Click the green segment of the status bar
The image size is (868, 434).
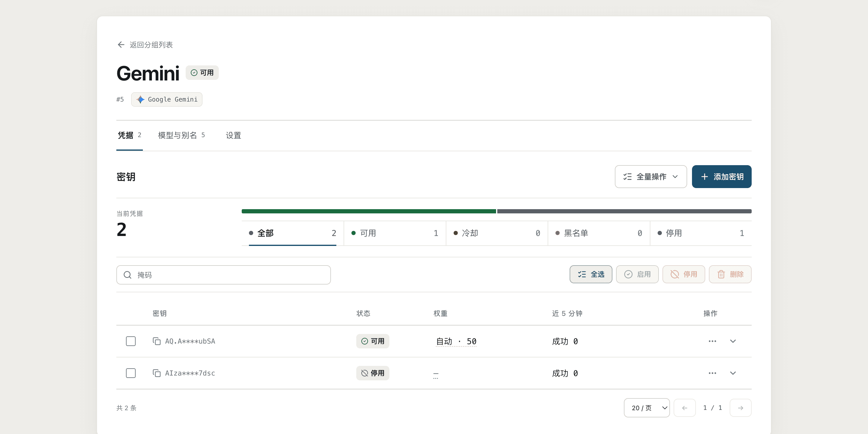click(369, 211)
